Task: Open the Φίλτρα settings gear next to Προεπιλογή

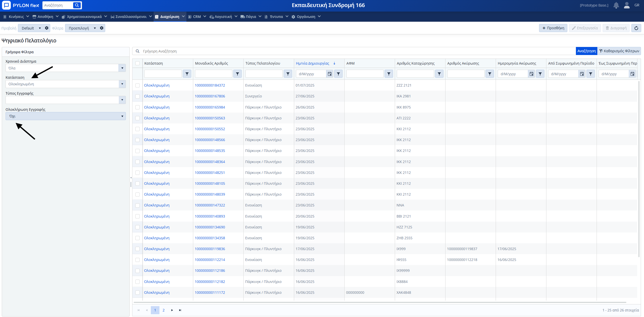Action: tap(102, 28)
